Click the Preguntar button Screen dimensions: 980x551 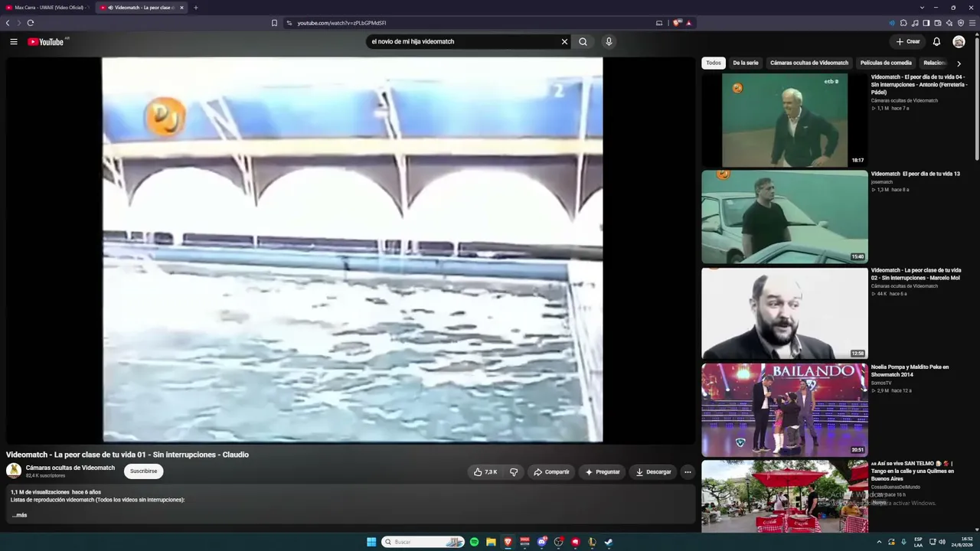pyautogui.click(x=603, y=472)
